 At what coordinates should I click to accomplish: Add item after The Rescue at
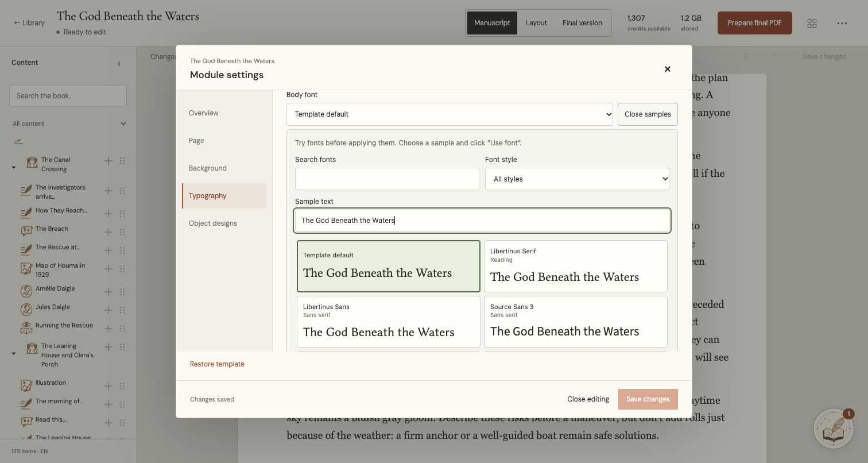click(x=108, y=250)
